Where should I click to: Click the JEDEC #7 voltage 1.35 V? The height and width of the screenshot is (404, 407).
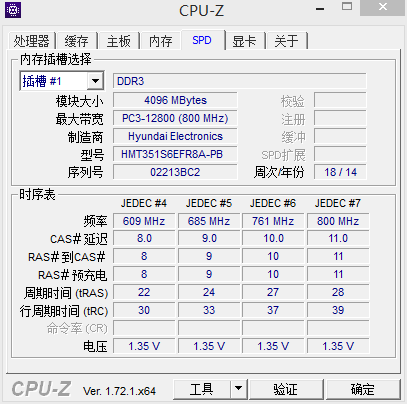[338, 346]
